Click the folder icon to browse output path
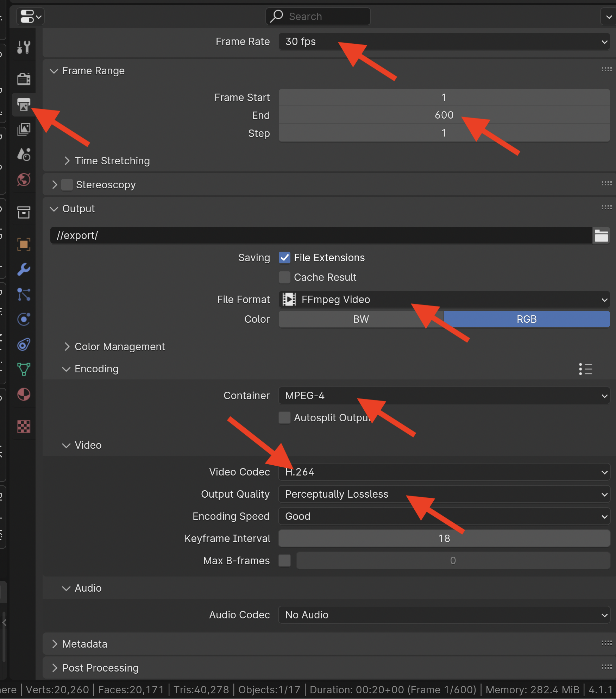 (601, 235)
